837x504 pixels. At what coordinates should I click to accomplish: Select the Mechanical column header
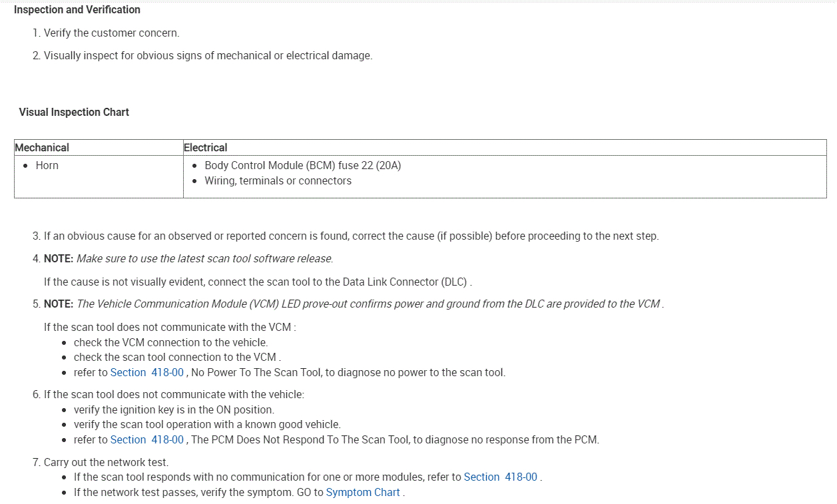(x=42, y=148)
